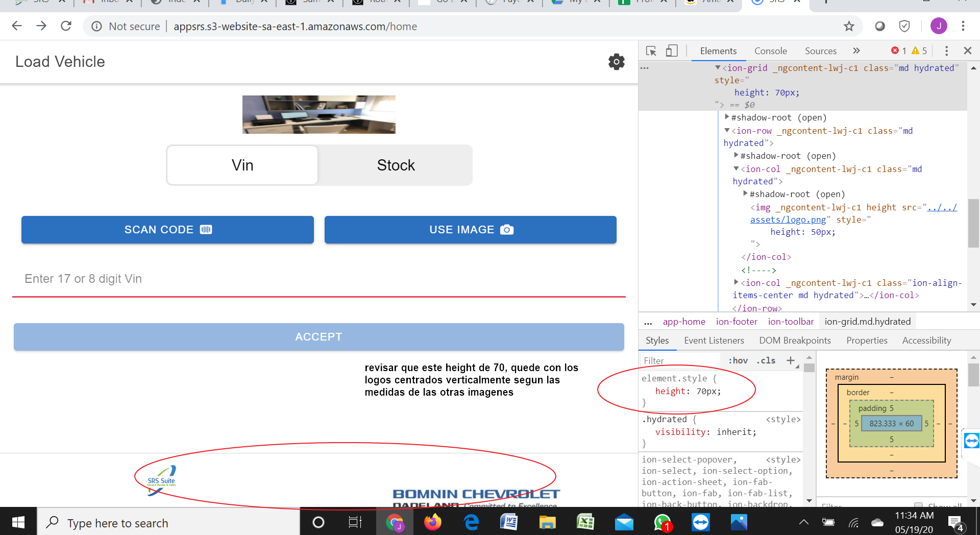Switch to the Console tab
The width and height of the screenshot is (980, 535).
pos(770,51)
